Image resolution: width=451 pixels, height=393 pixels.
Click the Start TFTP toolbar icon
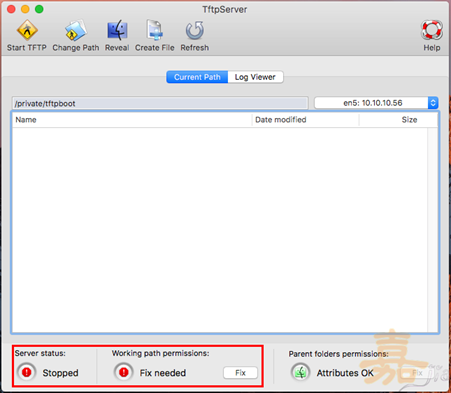(27, 30)
